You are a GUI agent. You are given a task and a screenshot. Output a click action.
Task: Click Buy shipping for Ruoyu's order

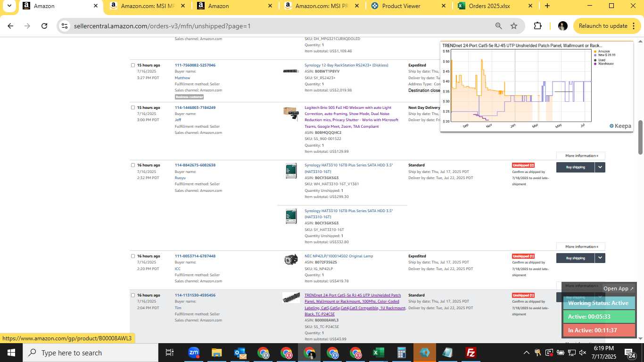(x=575, y=167)
